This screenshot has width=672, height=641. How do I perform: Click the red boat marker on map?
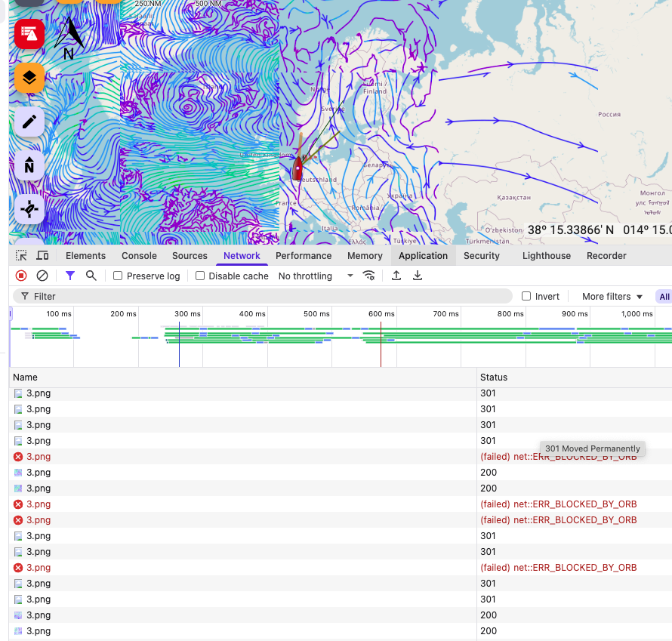tap(297, 168)
